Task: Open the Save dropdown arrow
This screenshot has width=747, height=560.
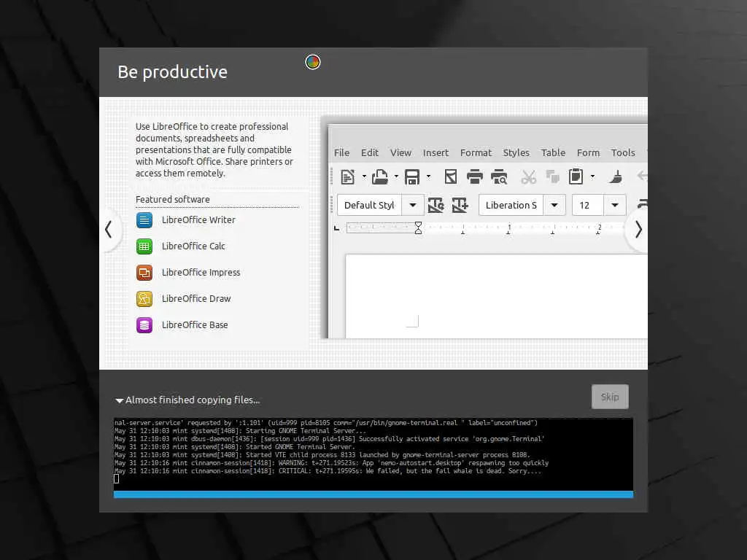Action: pos(429,176)
